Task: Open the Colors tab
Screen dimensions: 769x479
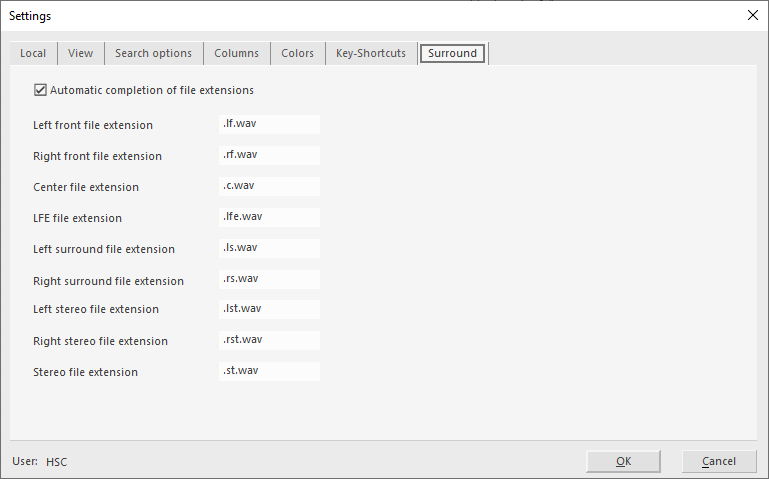Action: point(297,53)
